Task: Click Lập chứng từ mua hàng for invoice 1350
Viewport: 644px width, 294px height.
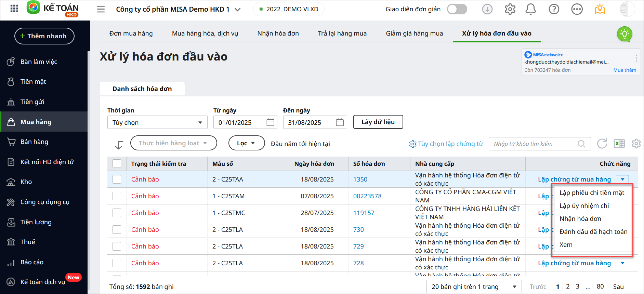Action: pos(575,179)
